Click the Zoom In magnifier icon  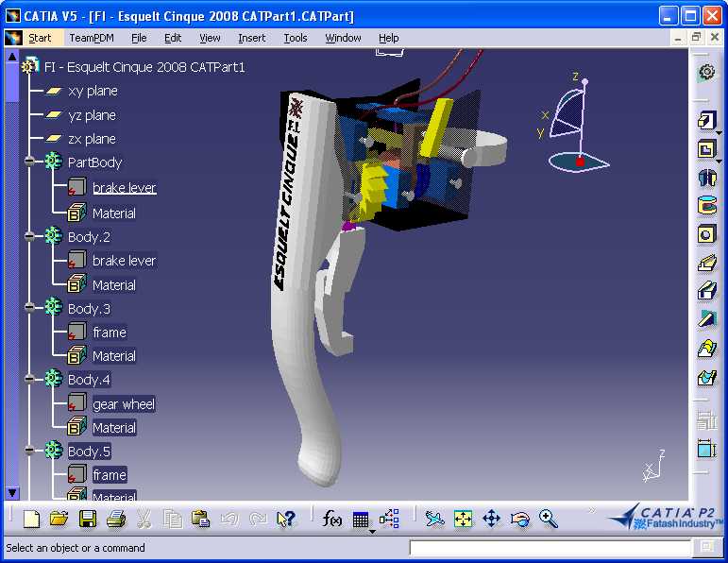549,519
